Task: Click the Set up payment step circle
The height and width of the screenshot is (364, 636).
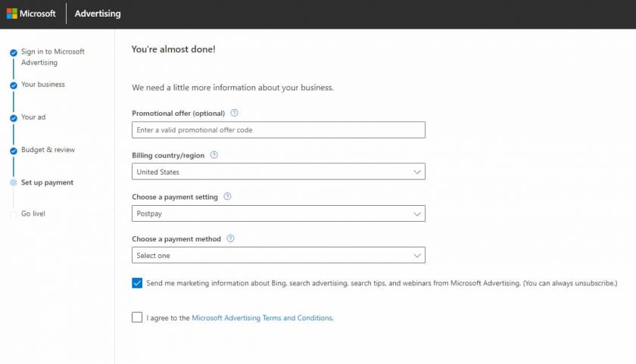Action: coord(14,182)
